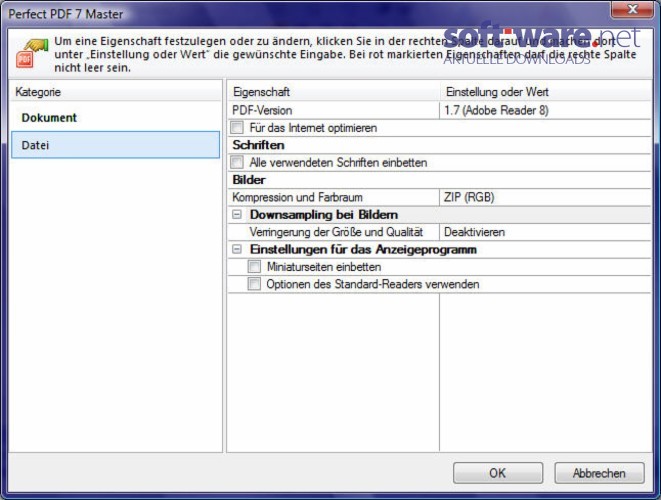Check 'Alle verwendeten Schriften einbetten'

(x=237, y=162)
